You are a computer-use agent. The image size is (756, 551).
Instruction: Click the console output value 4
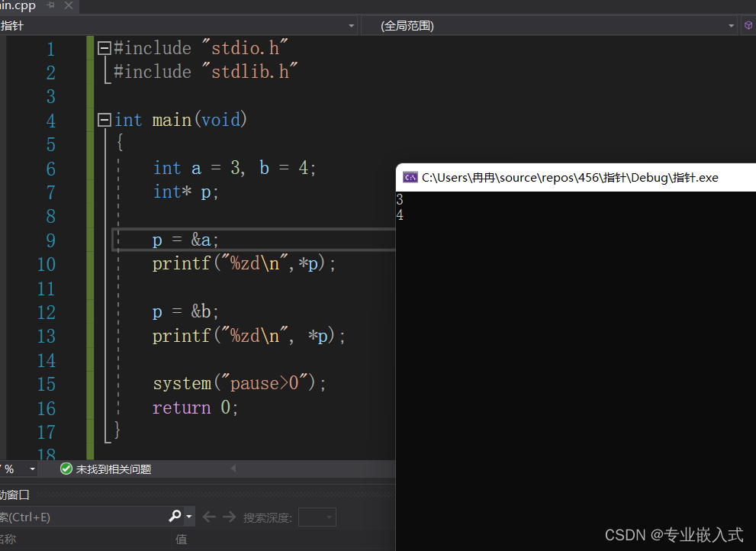click(x=400, y=214)
